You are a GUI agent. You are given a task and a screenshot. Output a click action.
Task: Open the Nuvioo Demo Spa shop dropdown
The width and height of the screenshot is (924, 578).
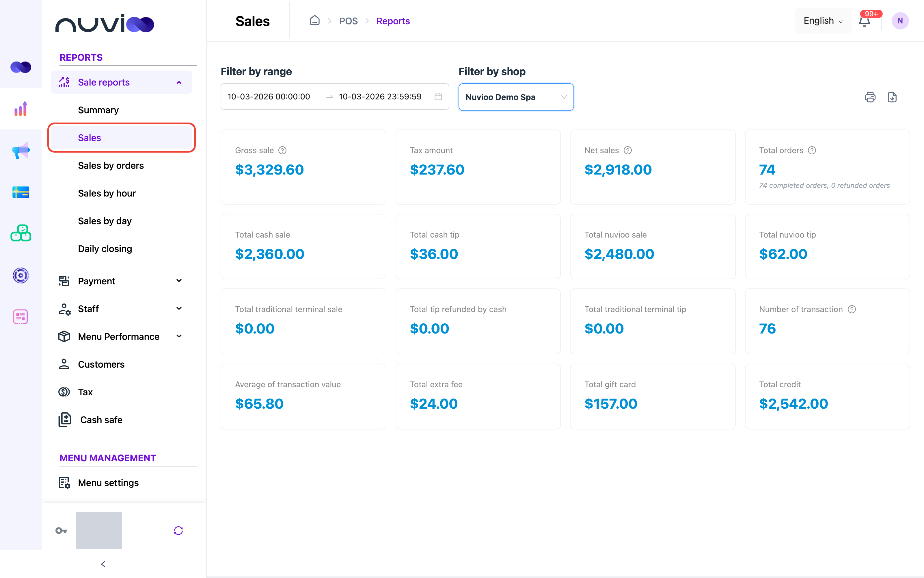pos(516,97)
